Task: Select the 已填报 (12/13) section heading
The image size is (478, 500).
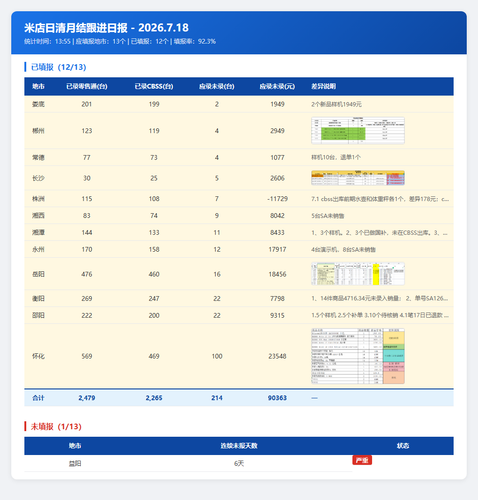Action: coord(58,67)
